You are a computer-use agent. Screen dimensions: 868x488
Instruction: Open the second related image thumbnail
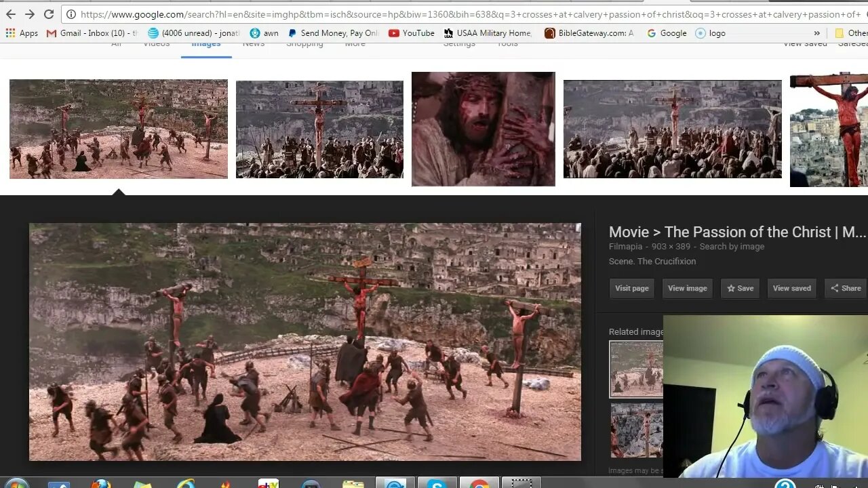[637, 431]
